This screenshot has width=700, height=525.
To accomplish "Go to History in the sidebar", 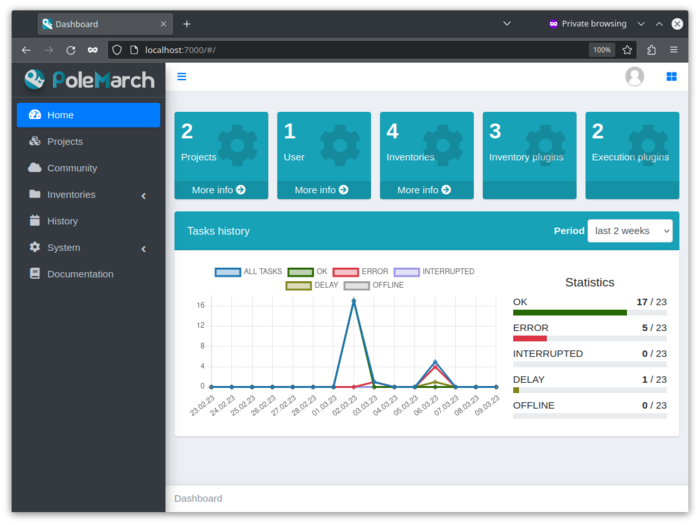I will coord(62,221).
